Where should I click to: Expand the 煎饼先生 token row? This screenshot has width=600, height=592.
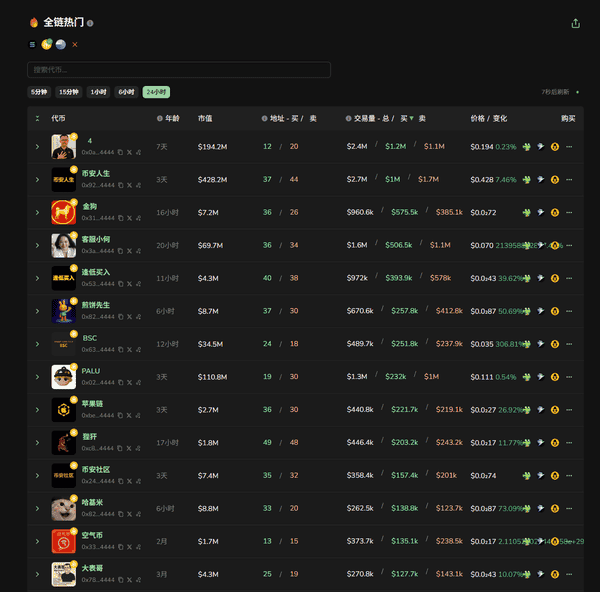coord(38,311)
